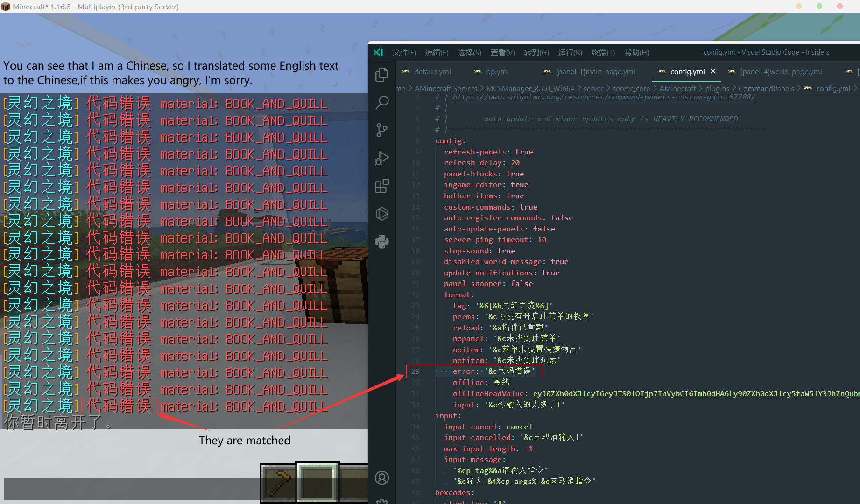Screen dimensions: 860x504
Task: Switch to the op.yml tab
Action: coord(497,71)
